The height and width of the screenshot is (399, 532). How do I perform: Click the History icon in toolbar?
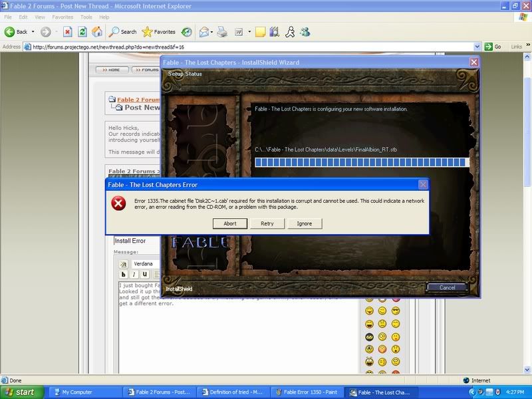[186, 32]
